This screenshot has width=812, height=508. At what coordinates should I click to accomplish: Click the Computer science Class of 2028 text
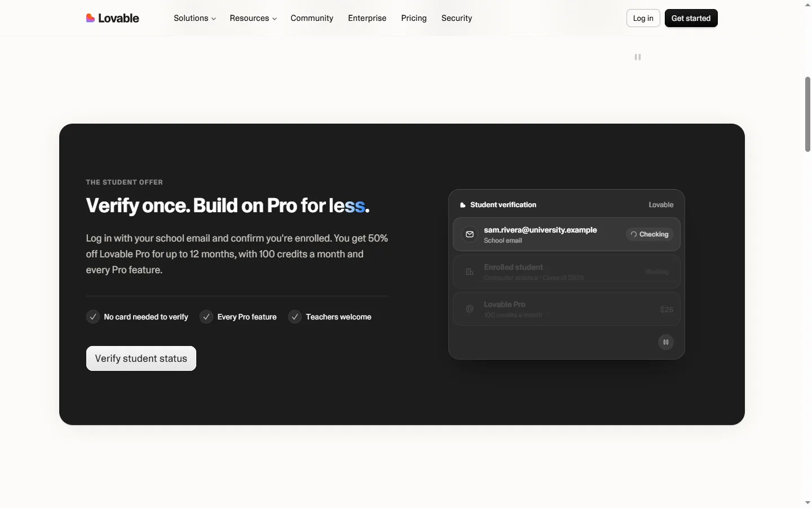(x=534, y=278)
